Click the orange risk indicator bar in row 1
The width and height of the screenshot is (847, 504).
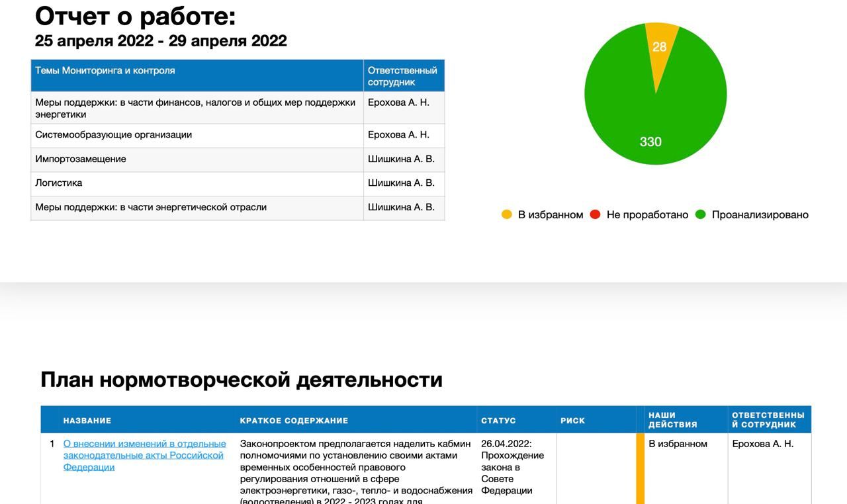pyautogui.click(x=640, y=468)
